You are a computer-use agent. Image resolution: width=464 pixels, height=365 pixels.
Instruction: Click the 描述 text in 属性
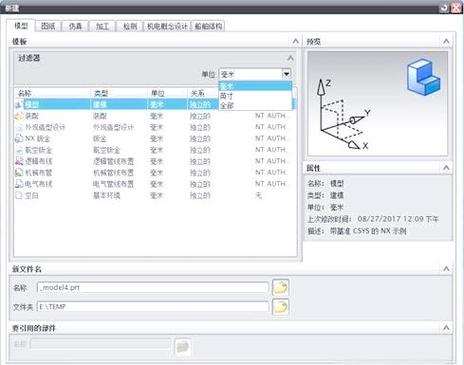pos(368,231)
